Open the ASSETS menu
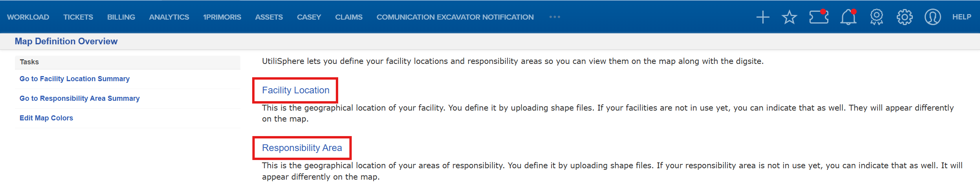 [x=269, y=17]
